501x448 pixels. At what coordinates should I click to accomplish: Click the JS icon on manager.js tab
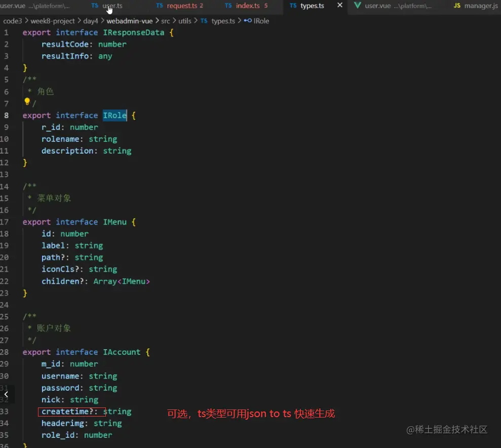click(x=457, y=6)
